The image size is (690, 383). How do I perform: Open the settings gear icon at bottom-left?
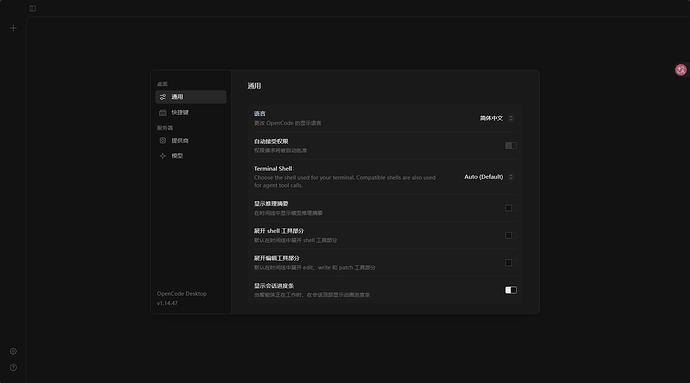pos(13,351)
